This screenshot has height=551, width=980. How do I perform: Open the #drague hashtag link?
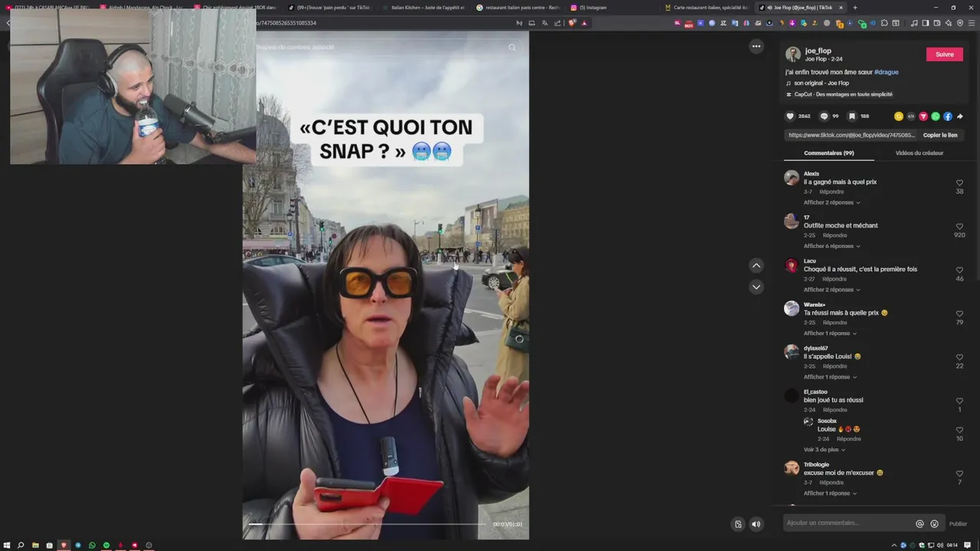pos(886,72)
